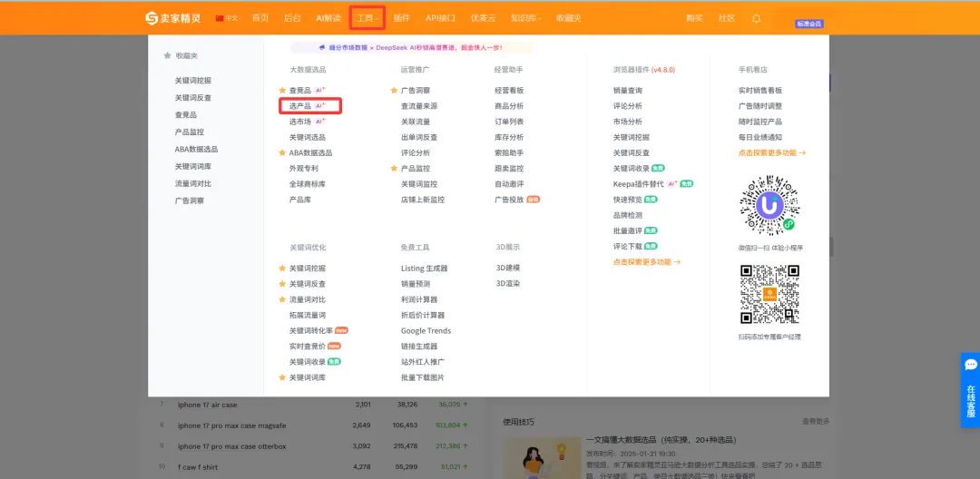Viewport: 980px width, 479px height.
Task: Click 购买 in the top navigation
Action: click(694, 18)
